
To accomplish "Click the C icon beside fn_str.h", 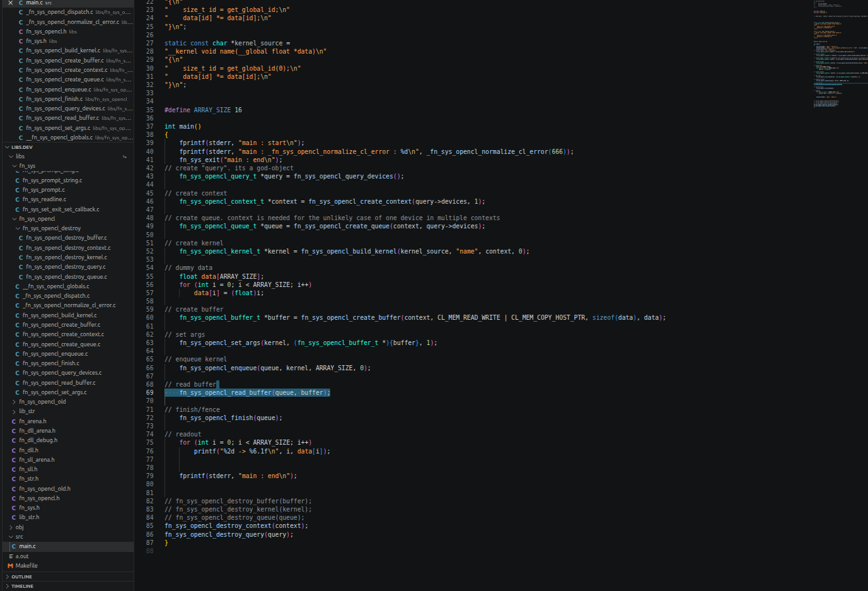I will (14, 479).
